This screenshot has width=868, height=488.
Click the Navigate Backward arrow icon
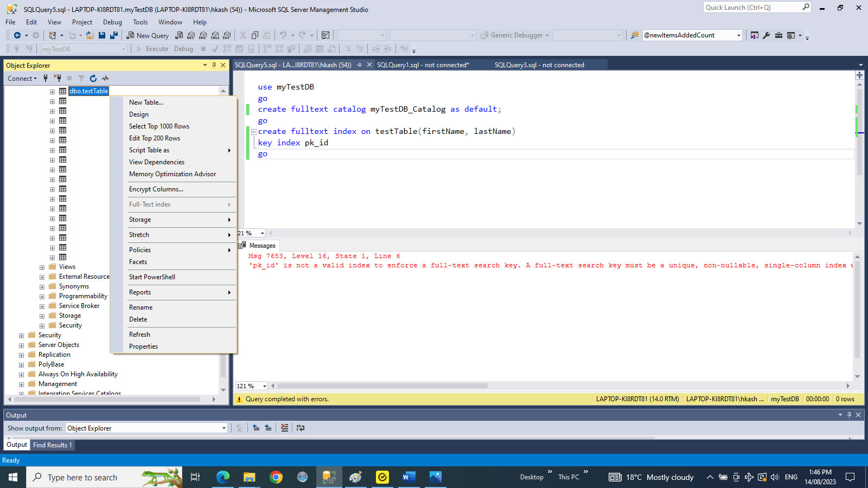(17, 35)
